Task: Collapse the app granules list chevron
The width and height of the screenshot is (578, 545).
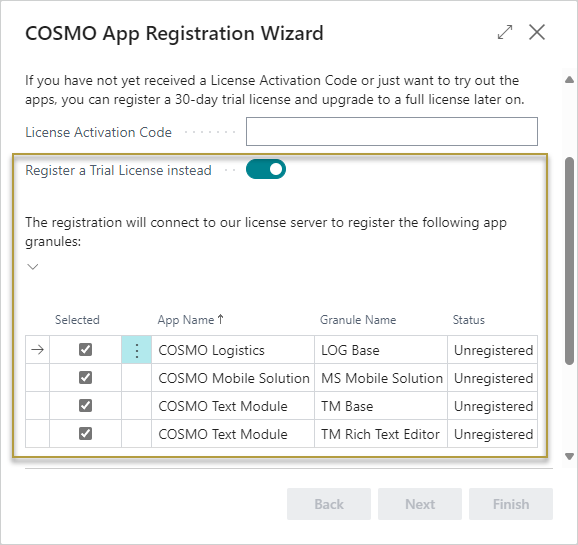Action: [33, 266]
